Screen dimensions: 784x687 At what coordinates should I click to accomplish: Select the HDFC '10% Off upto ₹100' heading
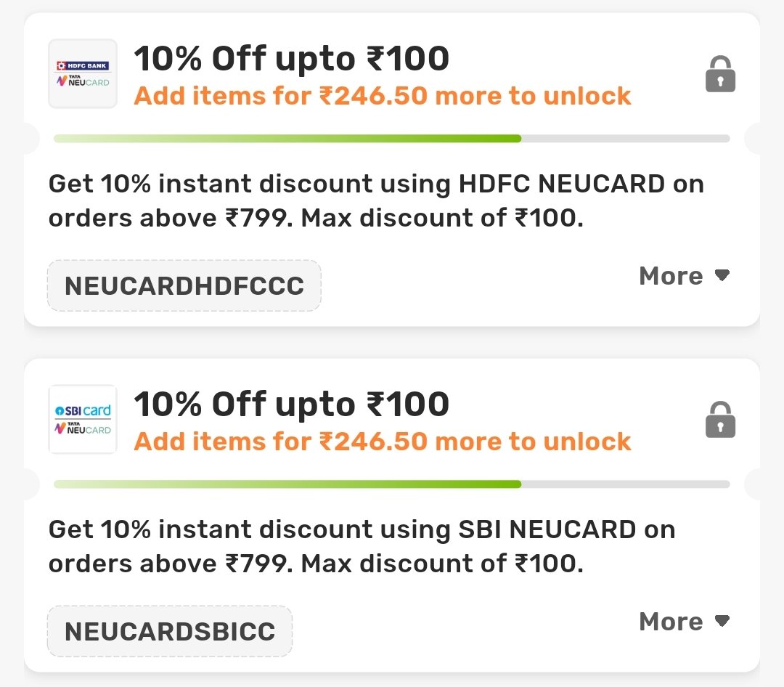tap(292, 59)
